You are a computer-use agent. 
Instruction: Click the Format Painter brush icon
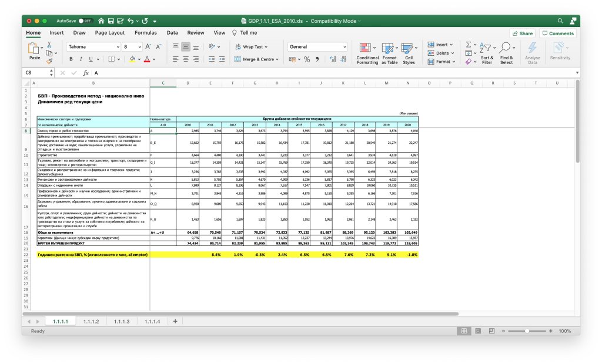(49, 61)
